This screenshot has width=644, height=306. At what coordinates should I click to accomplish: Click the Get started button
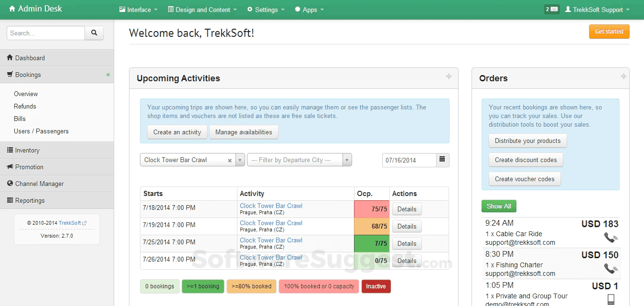tap(609, 31)
